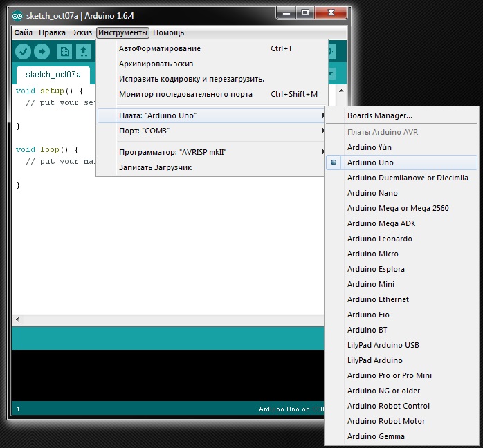
Task: Click the Arduino Uno on COM status text
Action: [291, 409]
